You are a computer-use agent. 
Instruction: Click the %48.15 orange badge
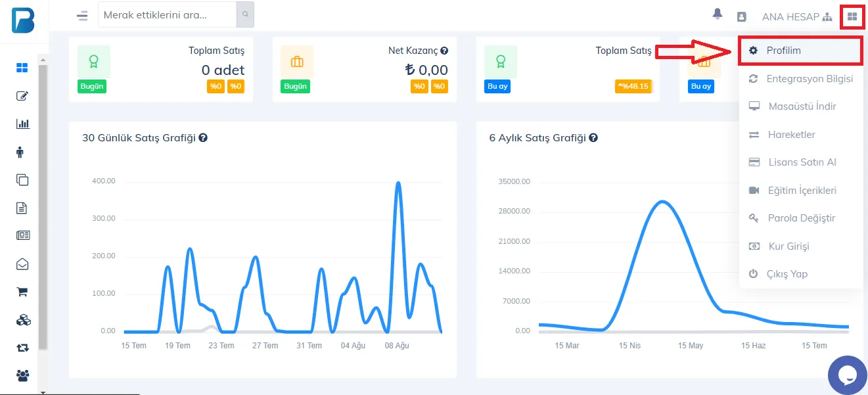[633, 86]
